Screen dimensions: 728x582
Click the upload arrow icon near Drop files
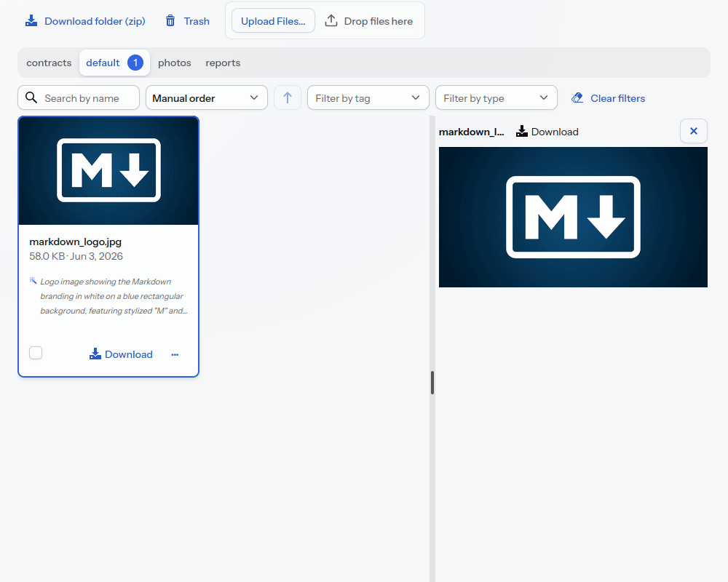(x=331, y=20)
